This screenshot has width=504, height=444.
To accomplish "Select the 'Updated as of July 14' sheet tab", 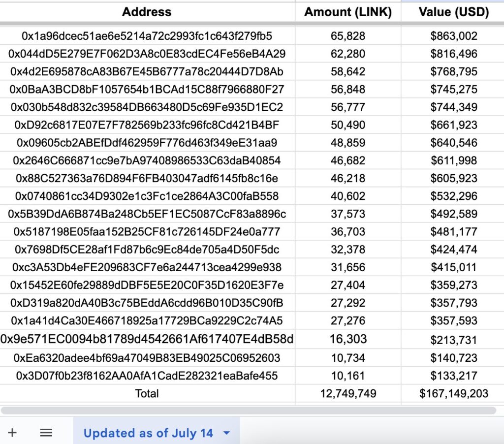I will tap(148, 433).
